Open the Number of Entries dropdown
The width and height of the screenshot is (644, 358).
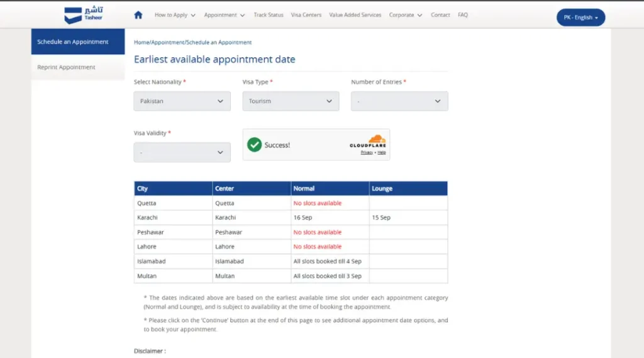coord(399,101)
